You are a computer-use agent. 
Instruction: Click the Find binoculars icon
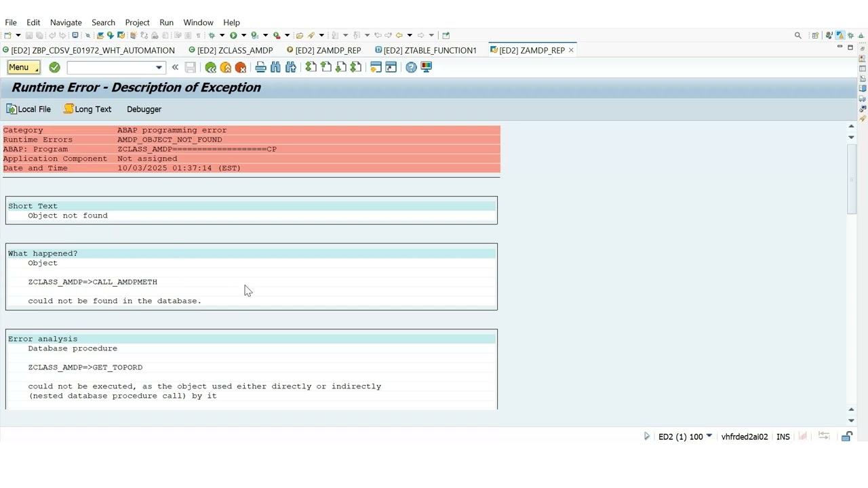pos(275,67)
